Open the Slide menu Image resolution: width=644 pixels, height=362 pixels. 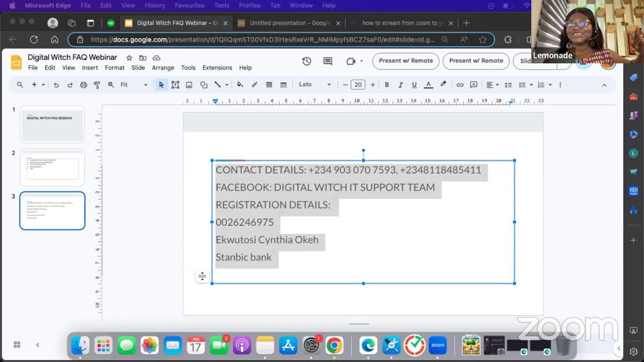(138, 68)
